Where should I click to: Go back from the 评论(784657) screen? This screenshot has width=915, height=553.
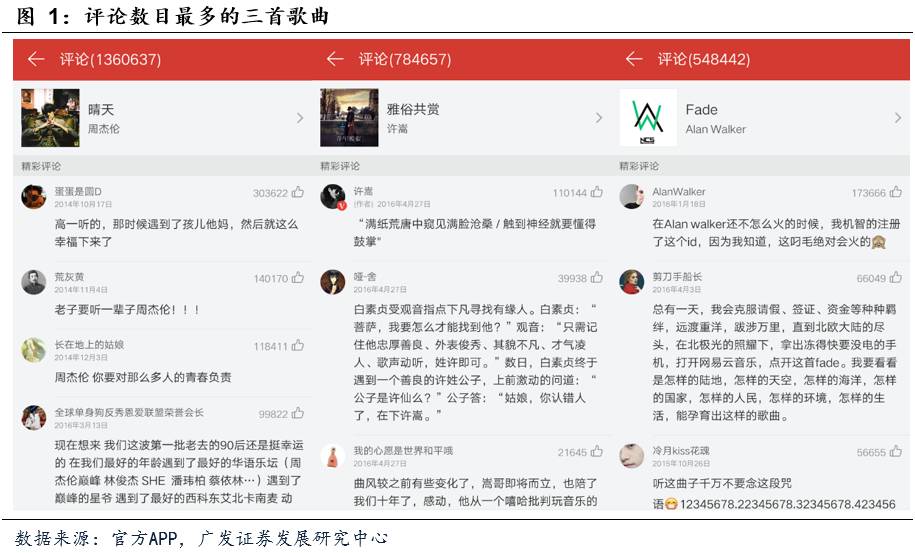click(x=335, y=59)
